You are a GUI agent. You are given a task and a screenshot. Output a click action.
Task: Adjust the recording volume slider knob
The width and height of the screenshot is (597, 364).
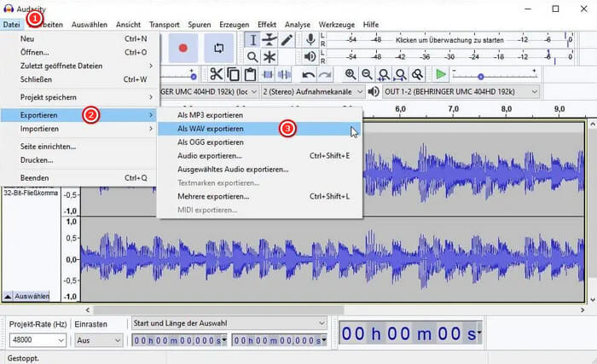tap(194, 77)
